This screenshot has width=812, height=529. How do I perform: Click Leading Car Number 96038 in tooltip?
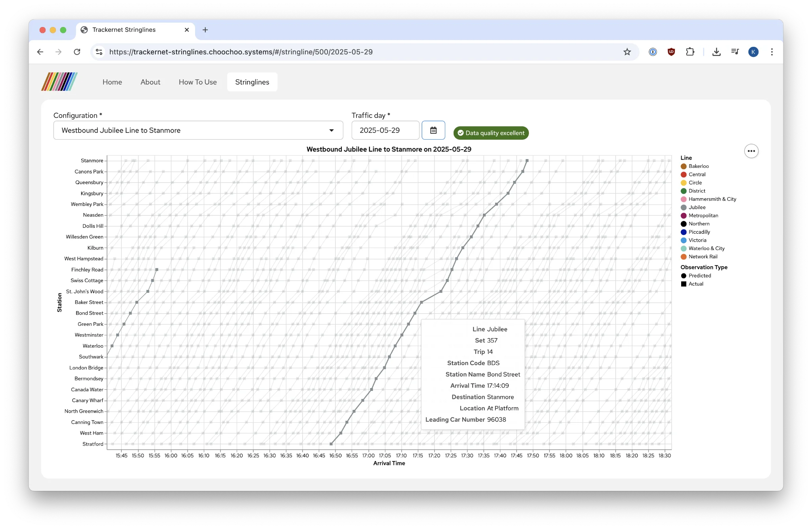pos(465,420)
